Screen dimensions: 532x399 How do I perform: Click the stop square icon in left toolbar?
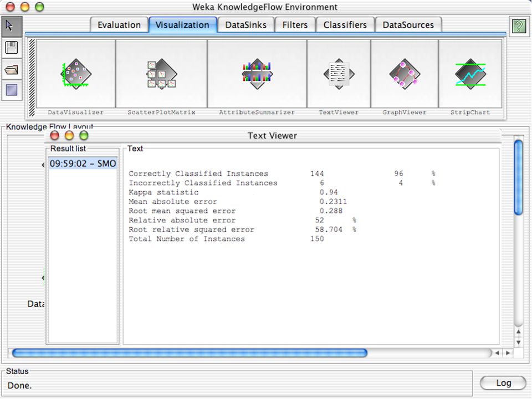tap(12, 90)
